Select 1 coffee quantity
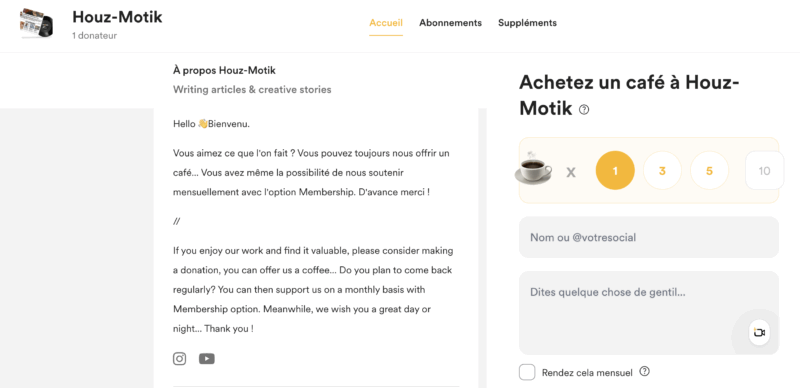Screen dimensions: 800x388 tap(615, 171)
